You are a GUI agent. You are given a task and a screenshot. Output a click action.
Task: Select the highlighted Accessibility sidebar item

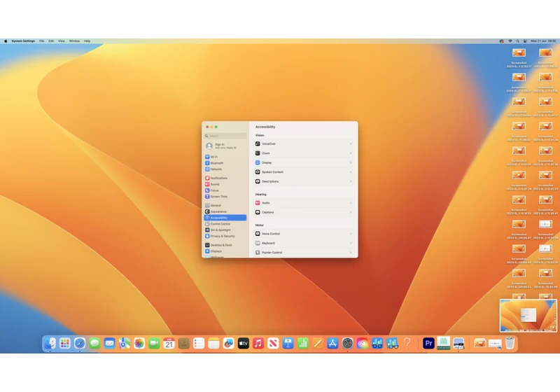225,218
